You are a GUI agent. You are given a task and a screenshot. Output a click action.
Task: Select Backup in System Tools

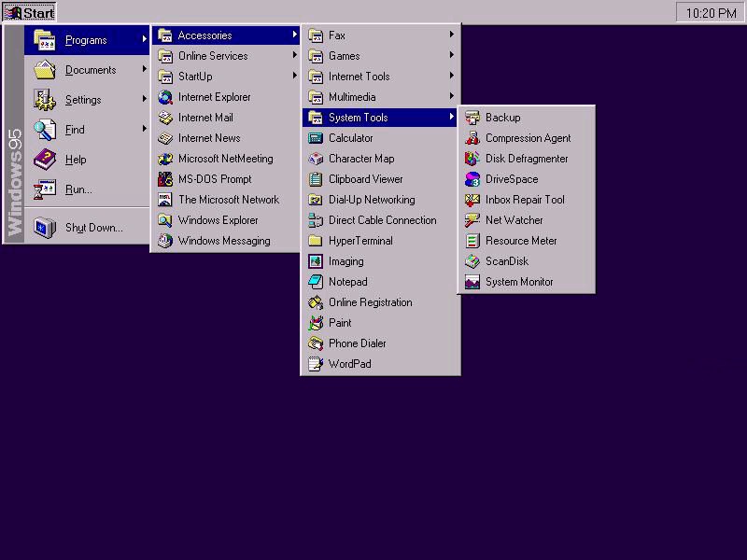pos(502,118)
